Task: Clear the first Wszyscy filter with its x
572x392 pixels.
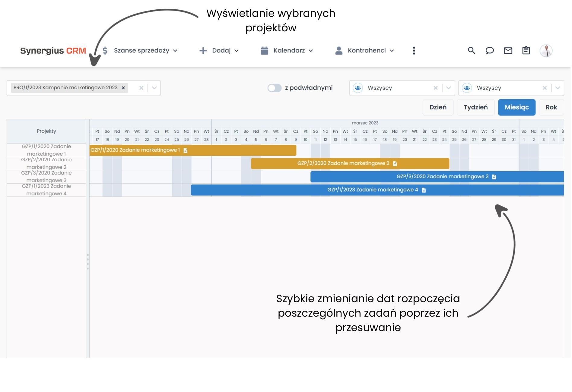Action: point(436,88)
